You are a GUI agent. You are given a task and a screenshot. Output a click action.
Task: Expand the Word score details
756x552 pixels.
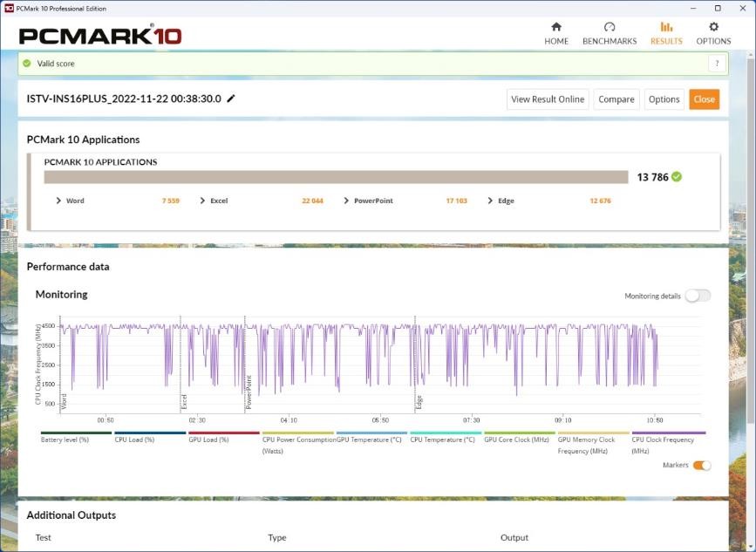point(58,201)
